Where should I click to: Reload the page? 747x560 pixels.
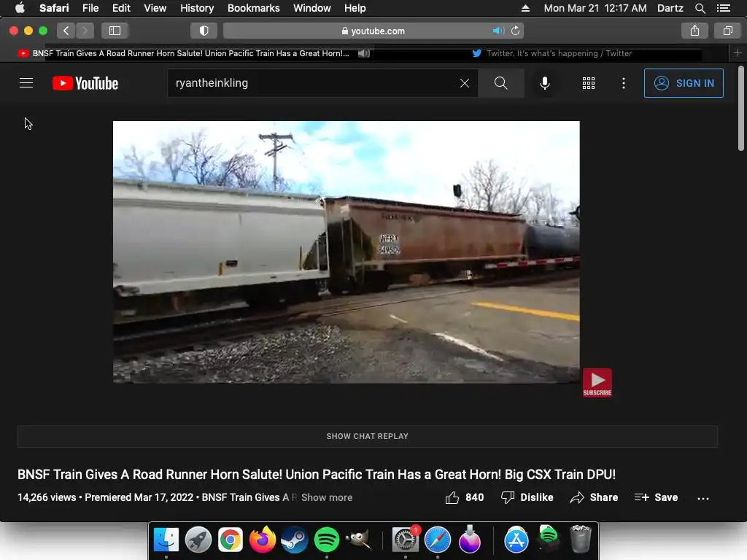coord(516,31)
